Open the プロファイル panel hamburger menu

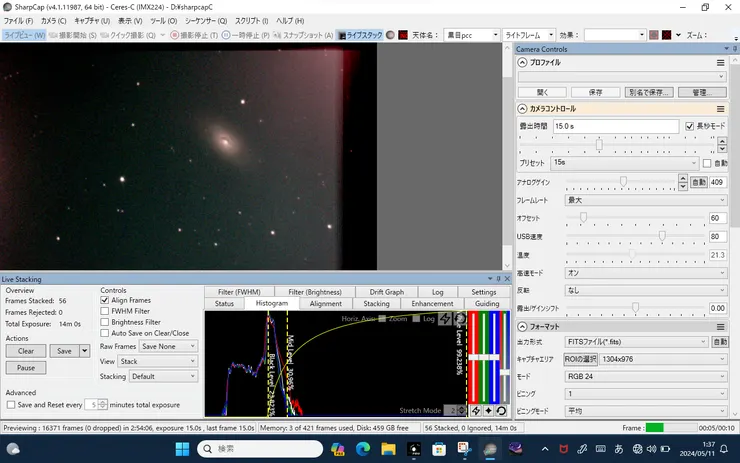pos(720,62)
